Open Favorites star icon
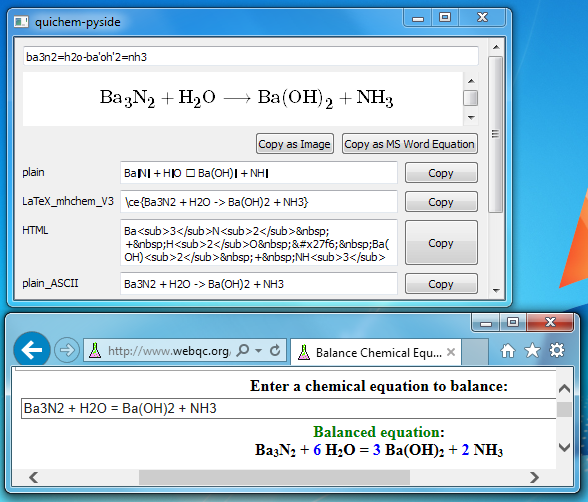 [532, 351]
